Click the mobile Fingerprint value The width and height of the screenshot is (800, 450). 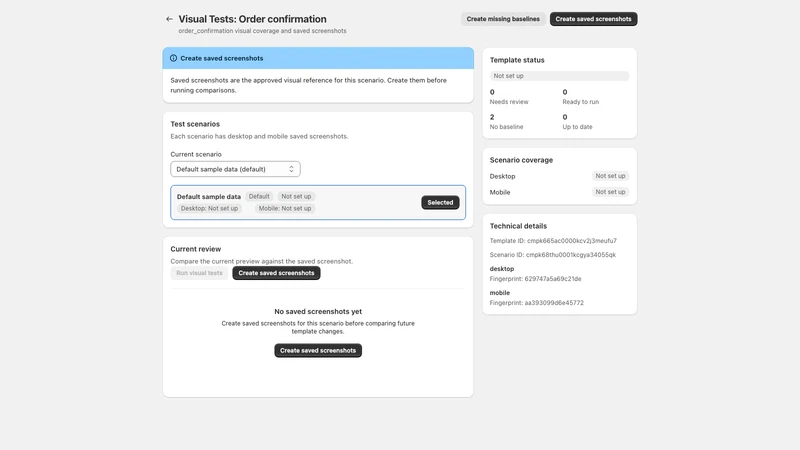554,303
